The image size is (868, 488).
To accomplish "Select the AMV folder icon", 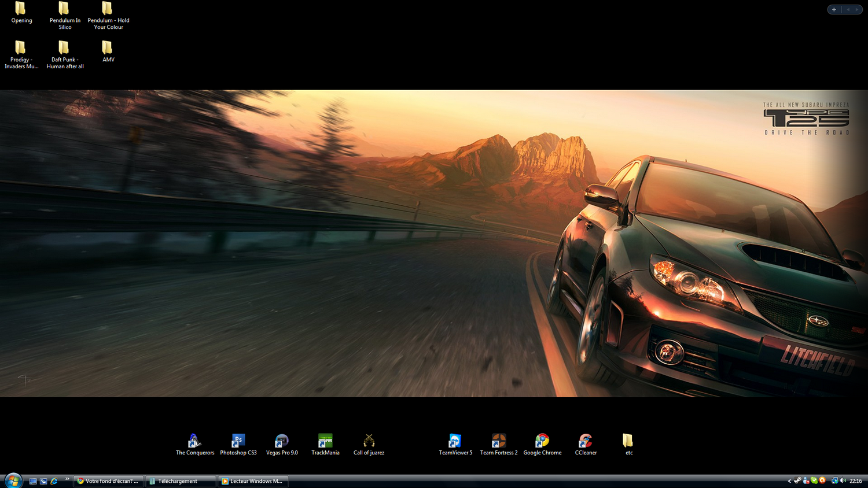I will [108, 47].
